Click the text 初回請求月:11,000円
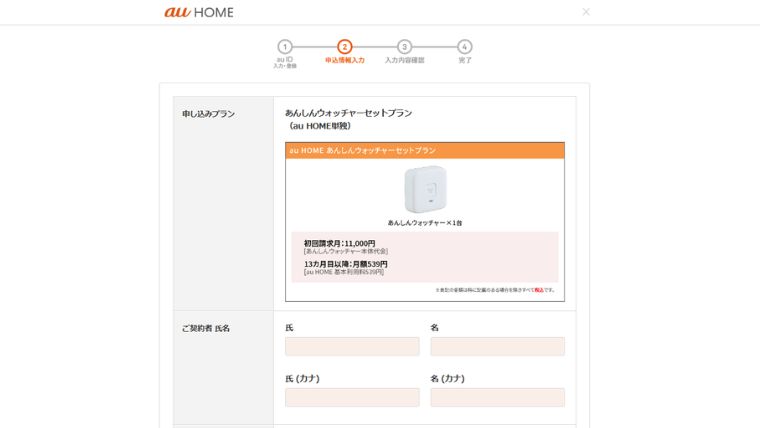 (339, 243)
